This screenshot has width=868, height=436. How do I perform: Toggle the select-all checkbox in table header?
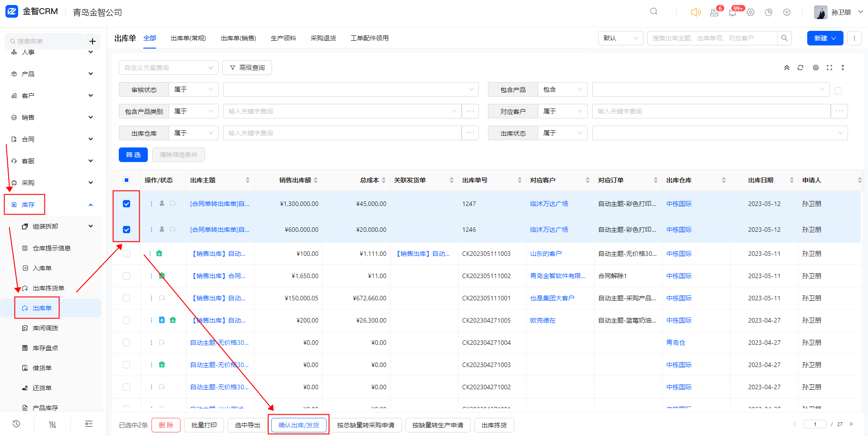[127, 180]
